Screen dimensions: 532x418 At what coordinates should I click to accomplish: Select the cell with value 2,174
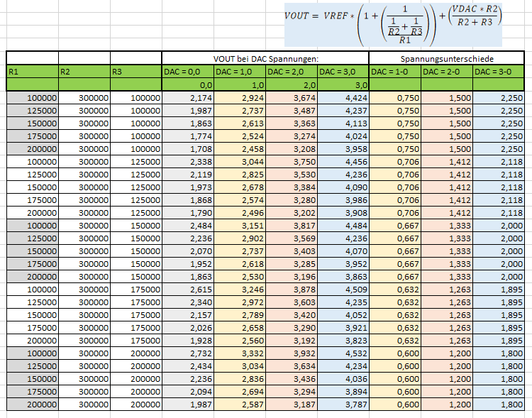188,98
